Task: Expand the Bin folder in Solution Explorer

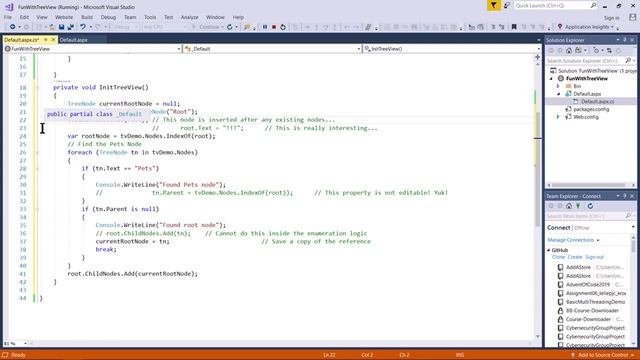Action: point(558,86)
